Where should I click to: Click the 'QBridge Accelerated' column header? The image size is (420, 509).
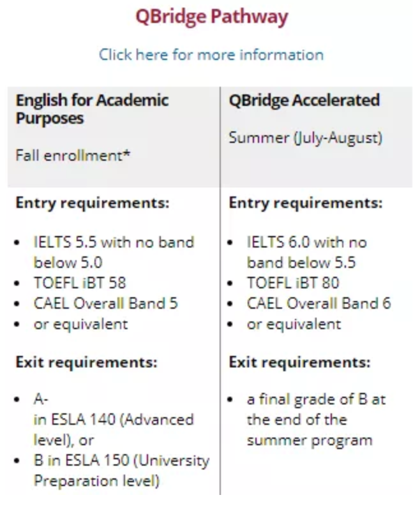coord(304,100)
